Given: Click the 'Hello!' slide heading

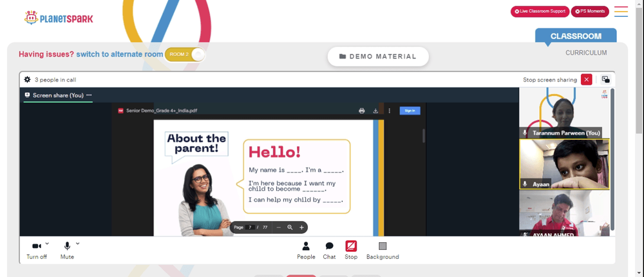Looking at the screenshot, I should pos(274,152).
